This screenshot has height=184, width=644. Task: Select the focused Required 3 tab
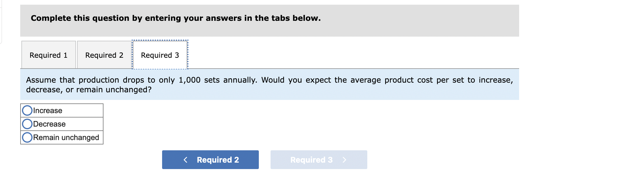click(x=160, y=55)
